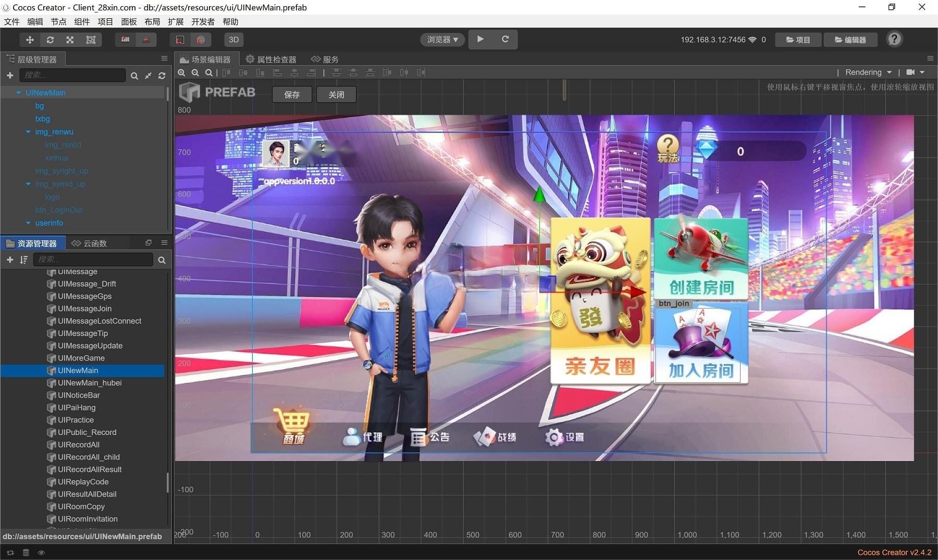
Task: Focus the hierarchy search field
Action: click(72, 75)
